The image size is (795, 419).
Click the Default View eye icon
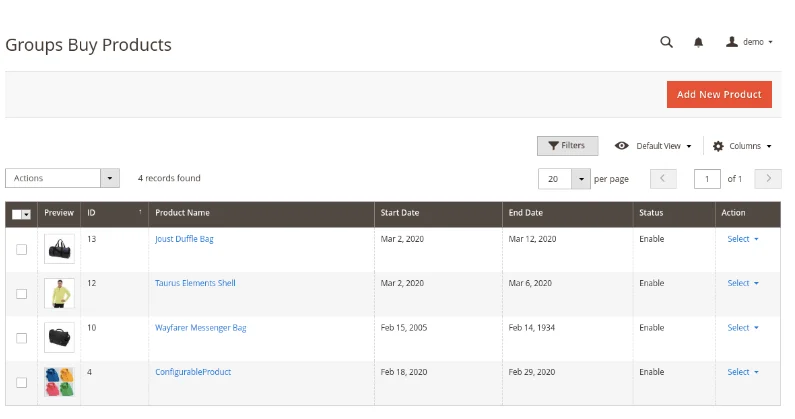click(x=622, y=146)
